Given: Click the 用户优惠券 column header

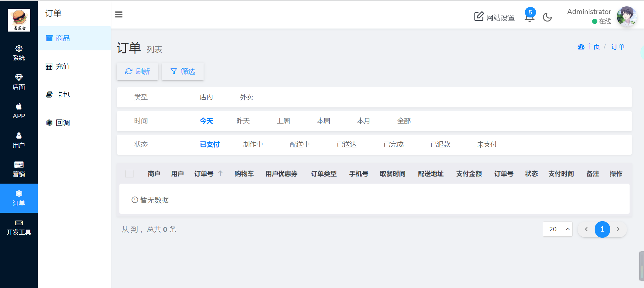Looking at the screenshot, I should pyautogui.click(x=281, y=174).
